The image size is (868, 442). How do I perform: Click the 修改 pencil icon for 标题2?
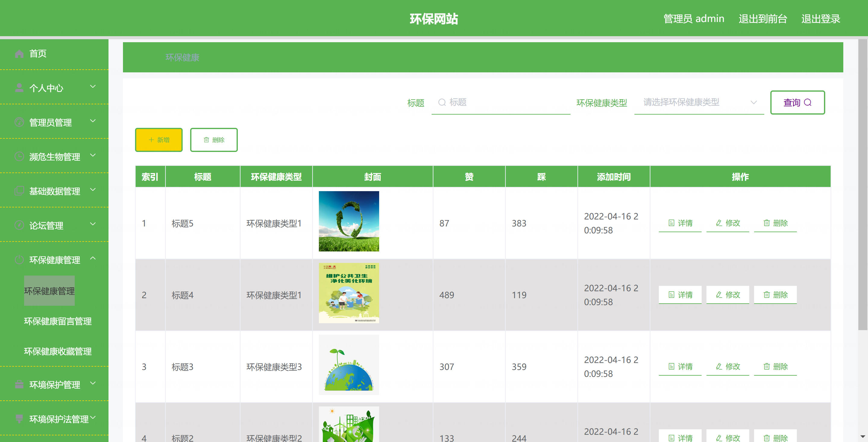(719, 438)
